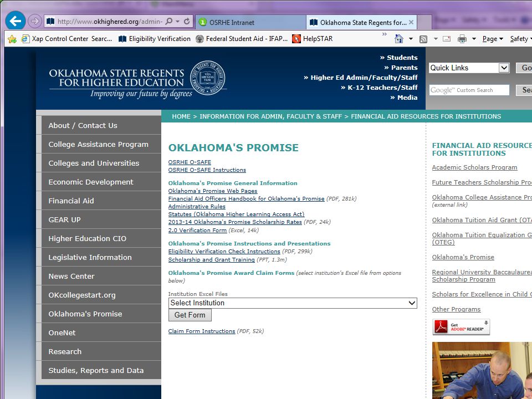532x399 pixels.
Task: Open Academic Scholars Program link
Action: 474,167
